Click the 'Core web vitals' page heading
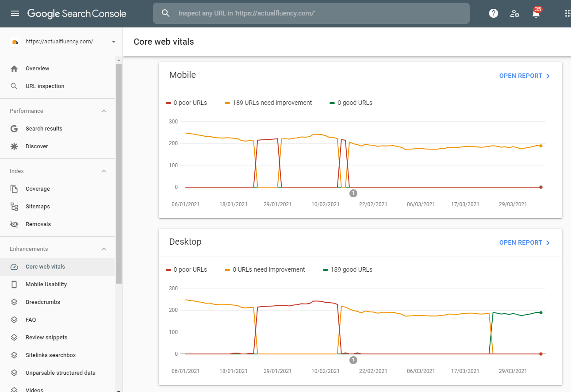This screenshot has height=392, width=571. (164, 42)
